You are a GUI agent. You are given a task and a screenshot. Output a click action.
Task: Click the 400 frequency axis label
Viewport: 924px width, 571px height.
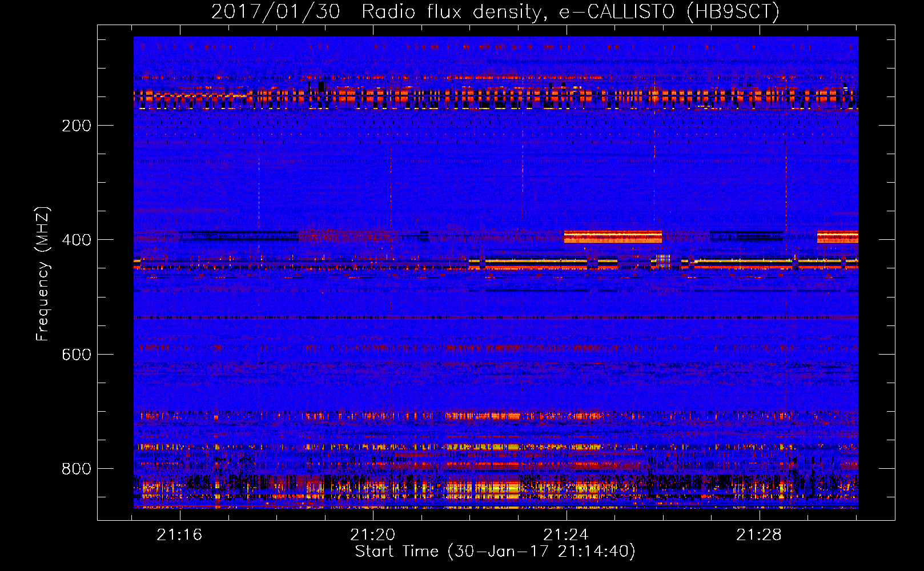77,240
